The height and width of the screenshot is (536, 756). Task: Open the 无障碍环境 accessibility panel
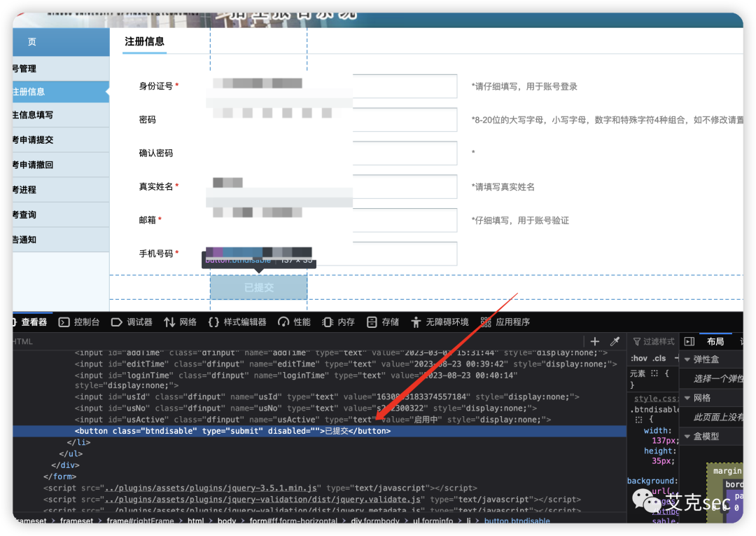tap(440, 322)
